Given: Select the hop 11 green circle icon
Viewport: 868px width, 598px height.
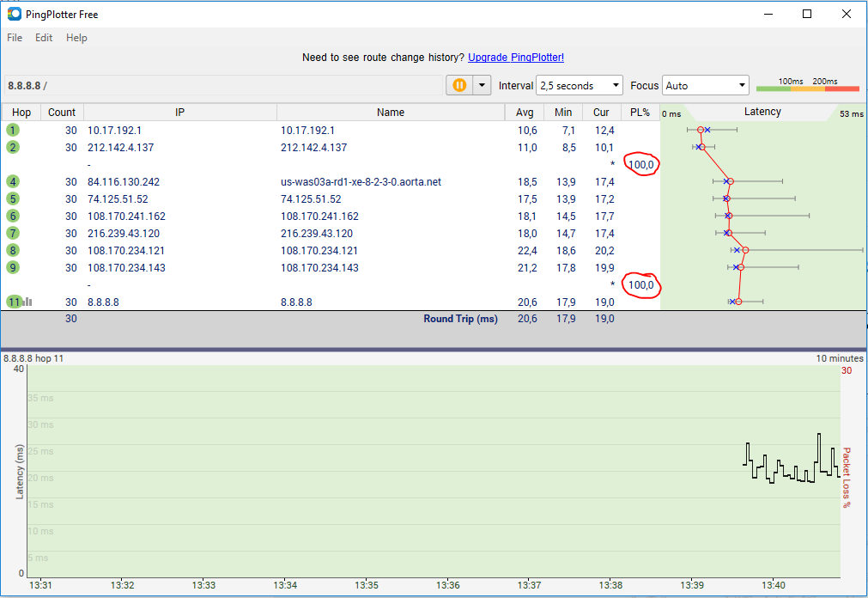Looking at the screenshot, I should click(x=14, y=302).
